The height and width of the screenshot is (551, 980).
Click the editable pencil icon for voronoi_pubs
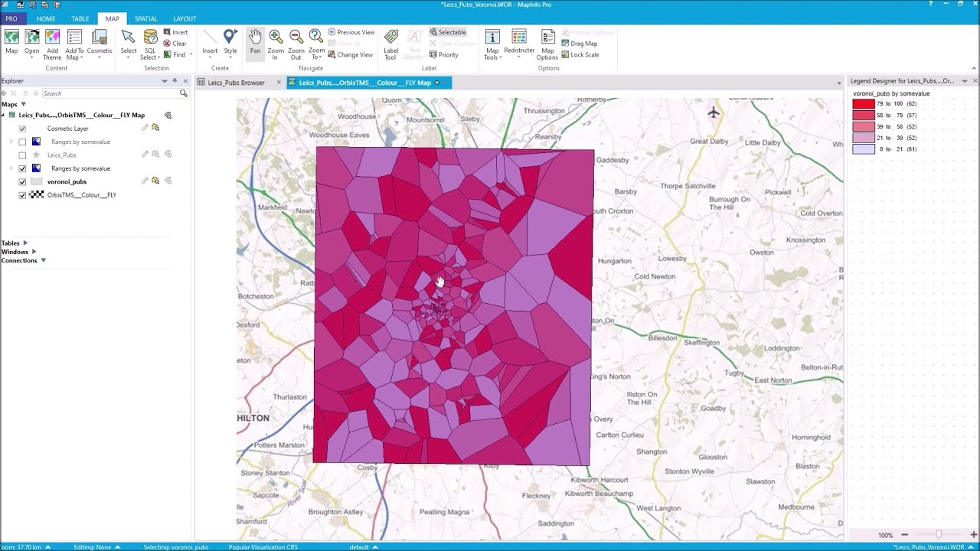tap(145, 181)
